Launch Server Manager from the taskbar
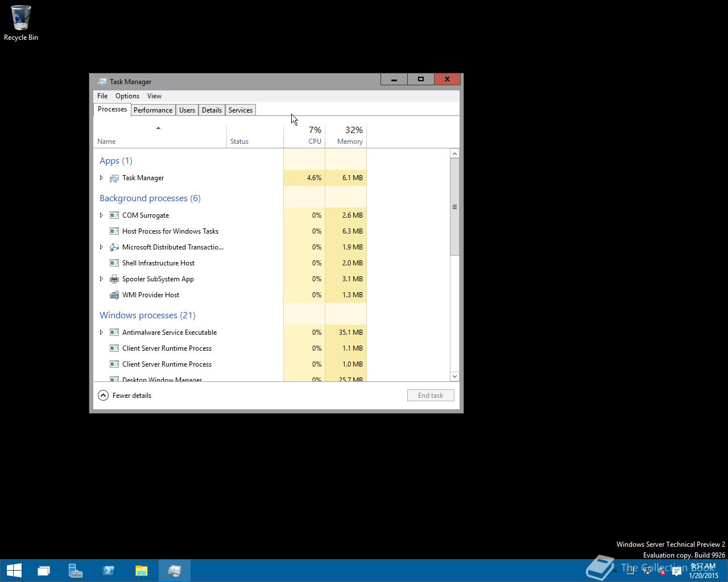This screenshot has width=728, height=582. 76,571
